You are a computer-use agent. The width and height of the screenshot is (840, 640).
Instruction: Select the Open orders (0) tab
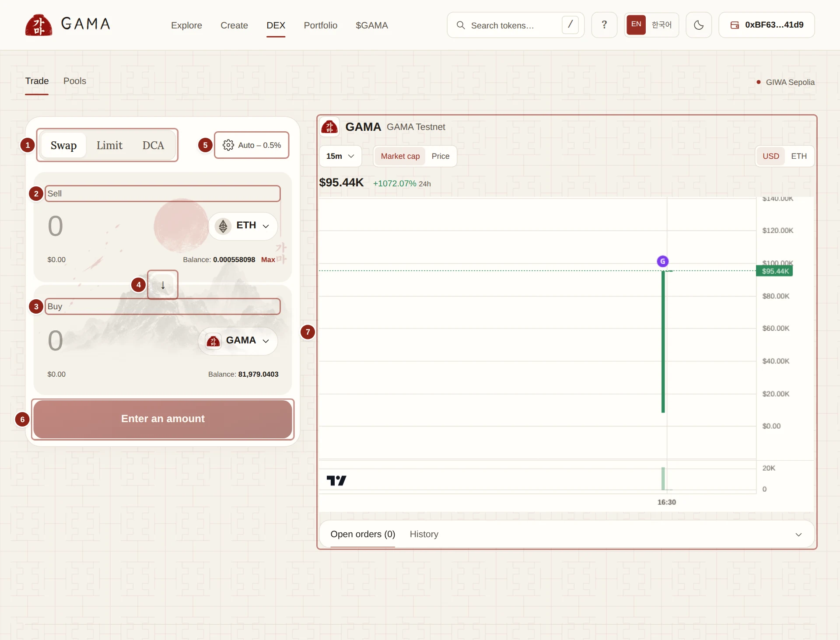[x=363, y=534]
